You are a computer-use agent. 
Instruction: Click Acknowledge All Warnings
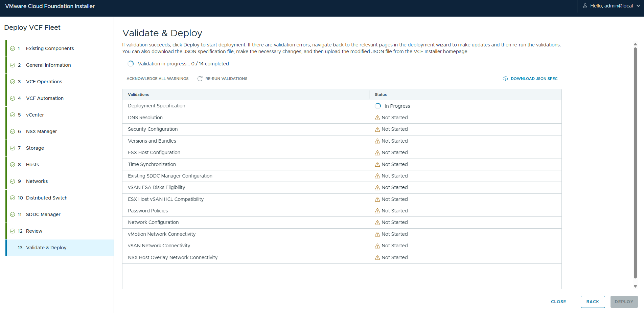pos(157,79)
